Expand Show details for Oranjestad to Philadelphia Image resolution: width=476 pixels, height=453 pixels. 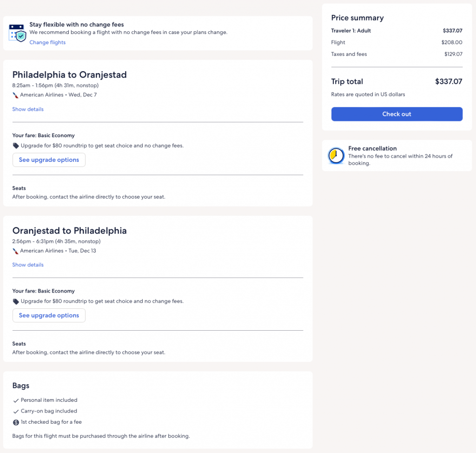28,265
